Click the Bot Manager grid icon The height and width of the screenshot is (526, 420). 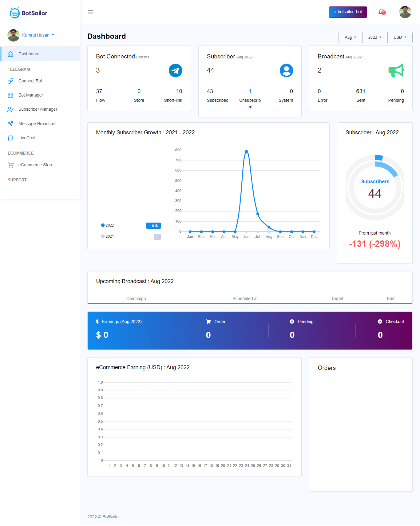(10, 95)
